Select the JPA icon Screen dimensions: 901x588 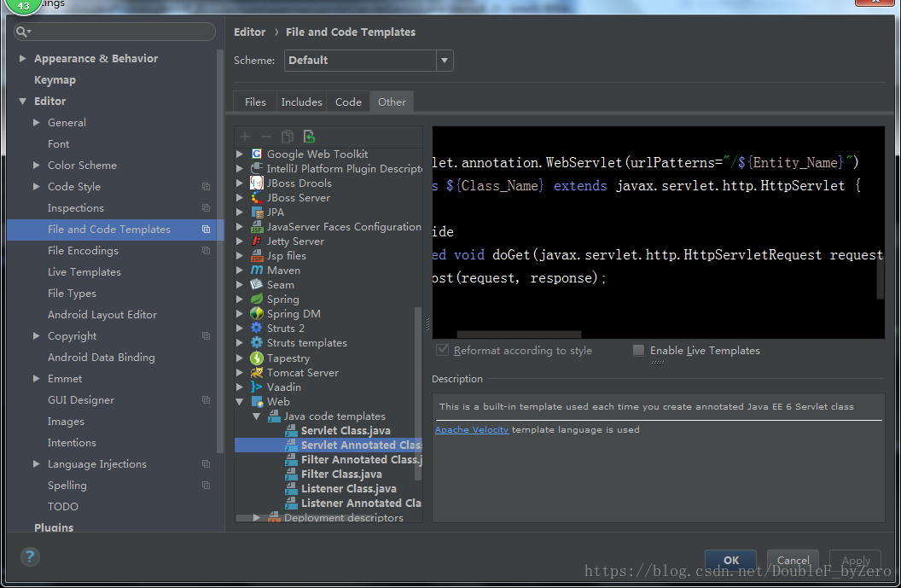point(257,212)
